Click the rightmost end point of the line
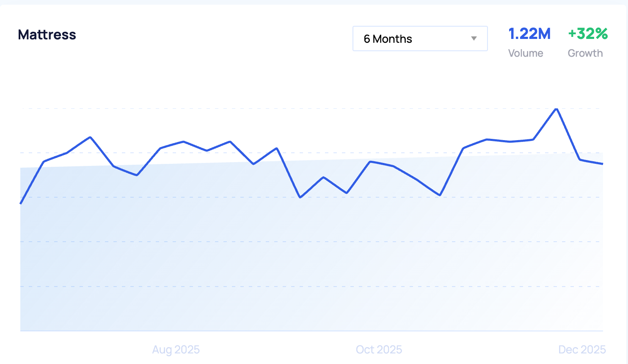Viewport: 628px width, 364px height. tap(602, 164)
